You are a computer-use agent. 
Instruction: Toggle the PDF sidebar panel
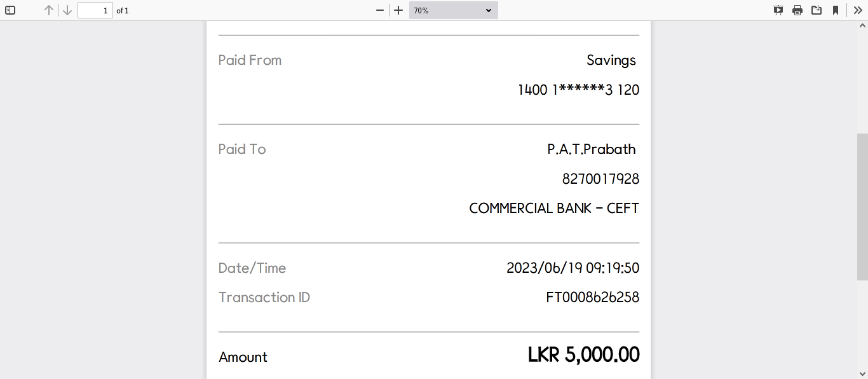click(x=10, y=10)
